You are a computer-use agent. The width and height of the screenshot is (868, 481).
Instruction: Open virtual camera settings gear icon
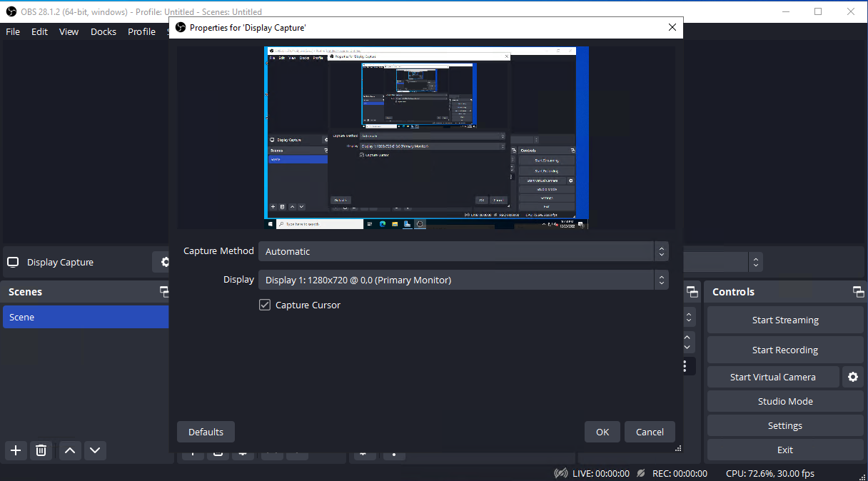coord(852,377)
